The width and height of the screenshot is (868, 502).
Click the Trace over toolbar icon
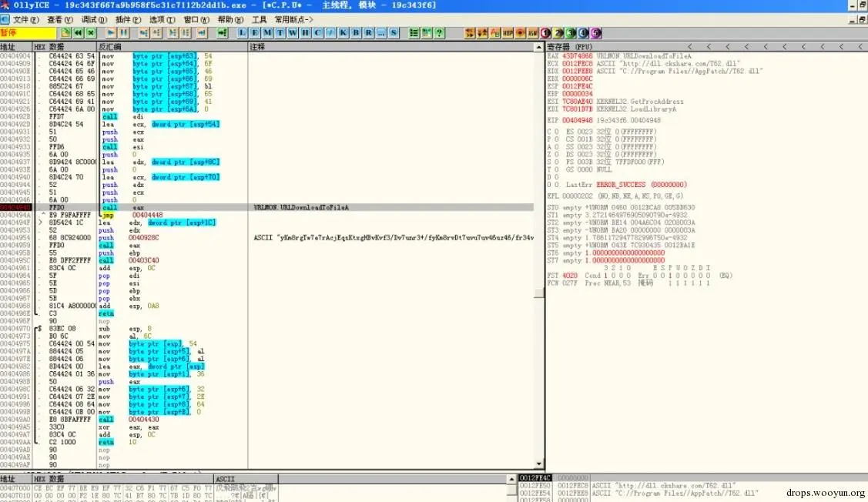(186, 32)
